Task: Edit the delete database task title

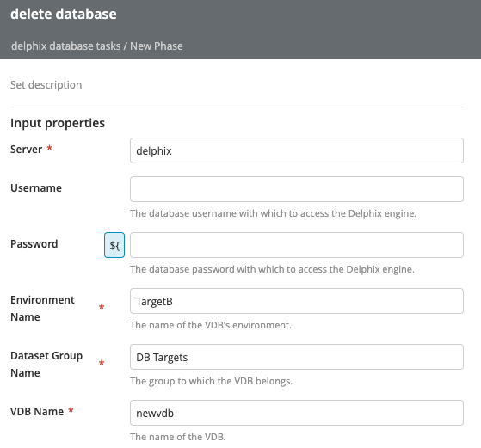Action: coord(64,14)
